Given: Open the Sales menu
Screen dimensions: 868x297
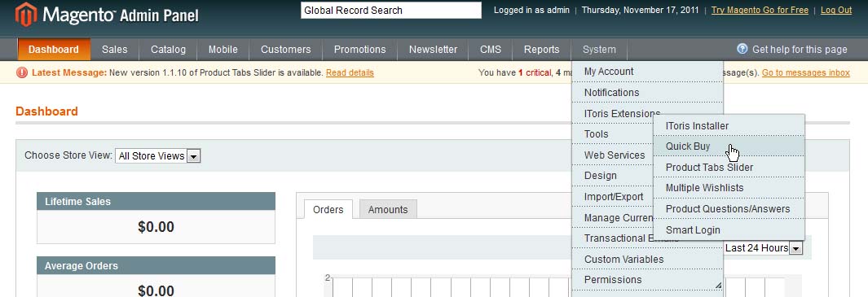Looking at the screenshot, I should 115,49.
